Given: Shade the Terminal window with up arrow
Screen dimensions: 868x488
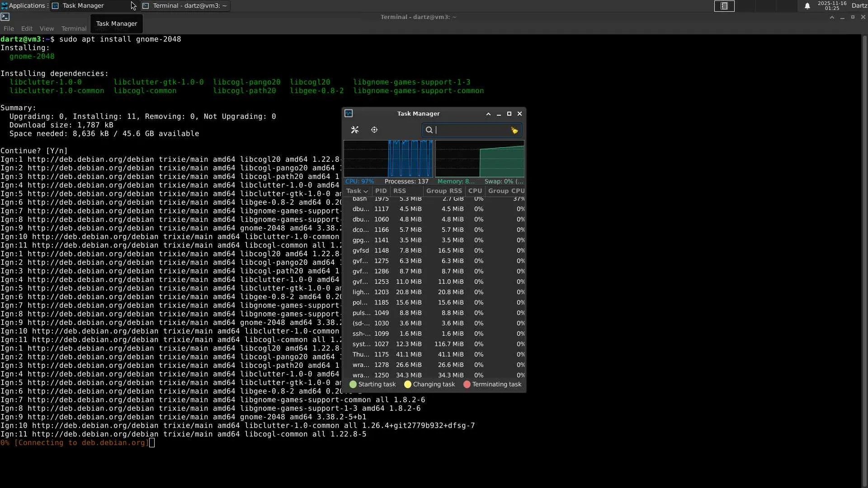Looking at the screenshot, I should point(832,17).
